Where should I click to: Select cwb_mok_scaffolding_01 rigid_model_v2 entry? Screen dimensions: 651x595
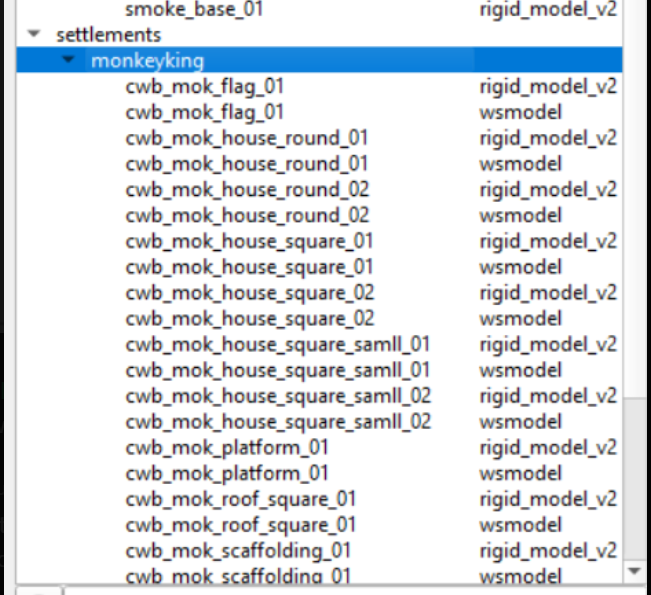coord(319,550)
